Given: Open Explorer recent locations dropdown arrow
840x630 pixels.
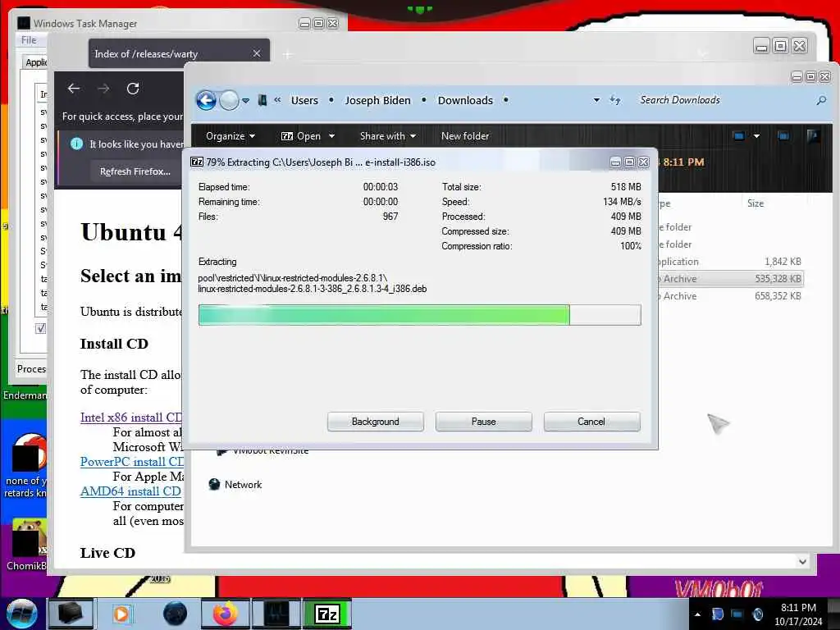Looking at the screenshot, I should [x=245, y=100].
